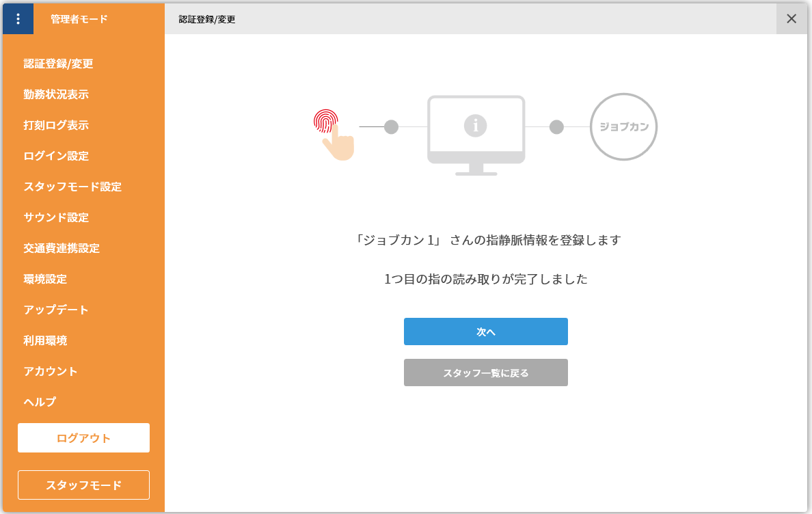This screenshot has width=812, height=514.
Task: Click the 管理者モード header label
Action: [x=79, y=19]
